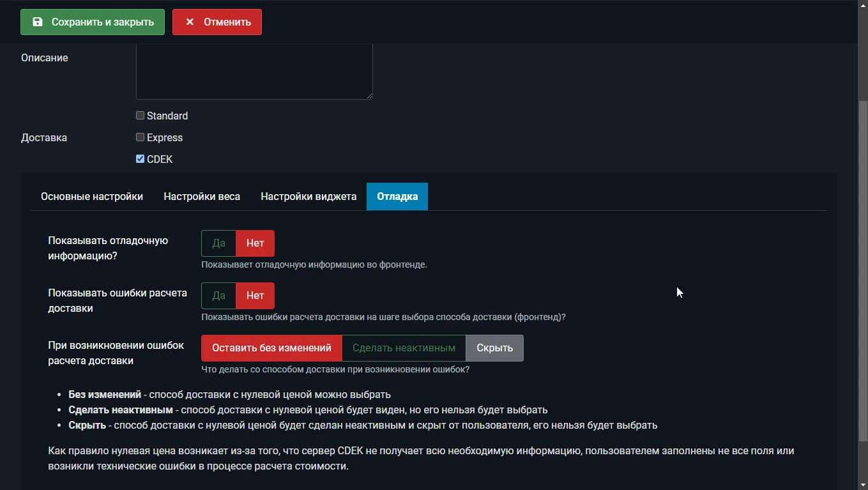
Task: Open the Основные настройки tab
Action: 92,197
